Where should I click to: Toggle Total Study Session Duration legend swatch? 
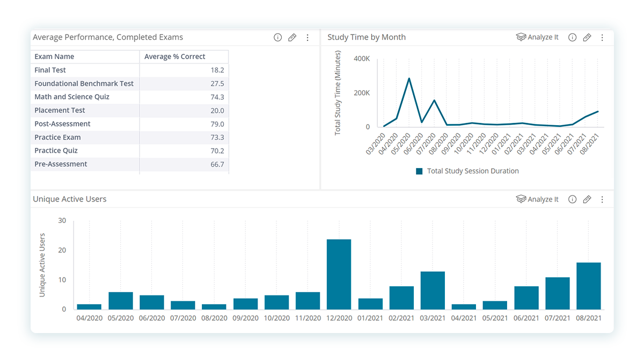coord(420,171)
